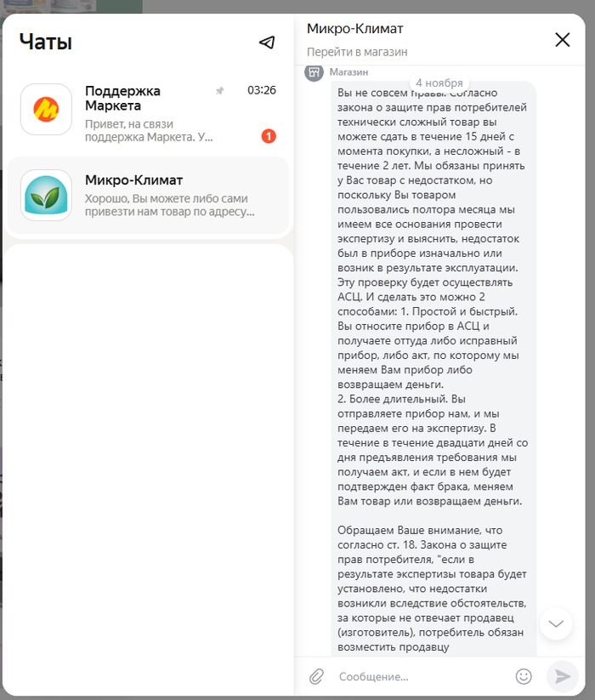
Task: Click the Yandex Market logo avatar
Action: point(46,110)
